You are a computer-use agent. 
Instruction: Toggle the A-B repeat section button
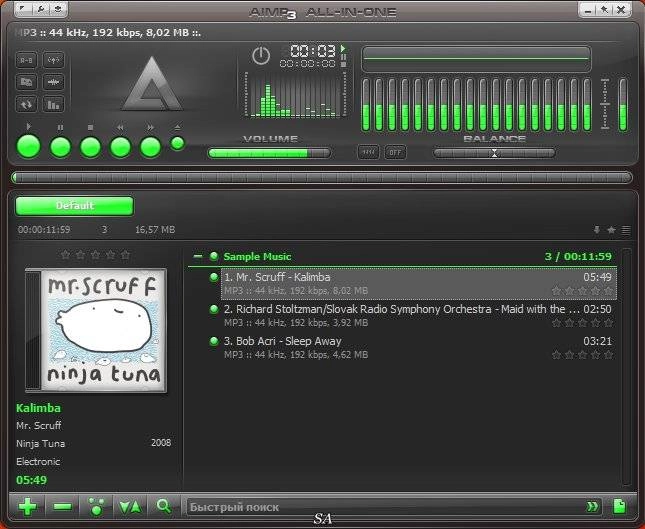[x=26, y=60]
